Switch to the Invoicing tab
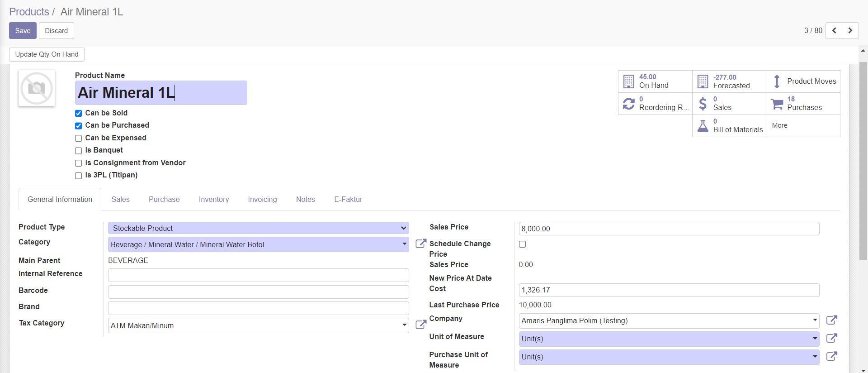 point(262,199)
